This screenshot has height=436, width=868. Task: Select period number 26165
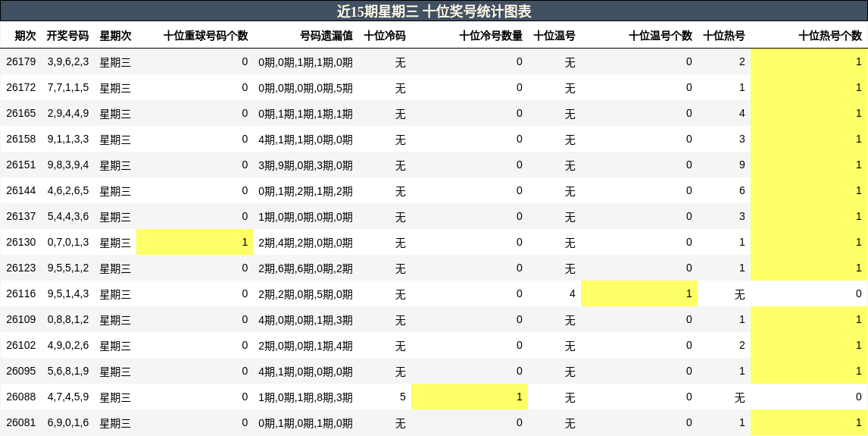tap(21, 113)
